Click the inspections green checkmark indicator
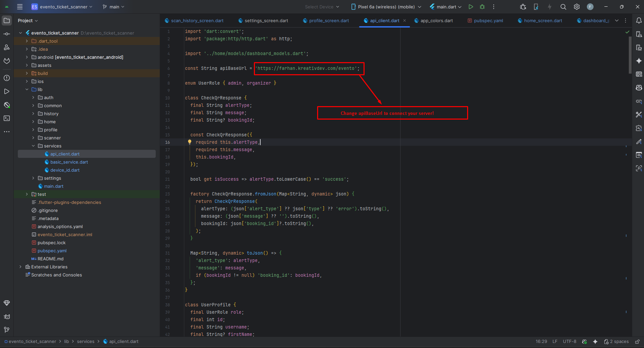This screenshot has width=644, height=348. click(x=627, y=32)
